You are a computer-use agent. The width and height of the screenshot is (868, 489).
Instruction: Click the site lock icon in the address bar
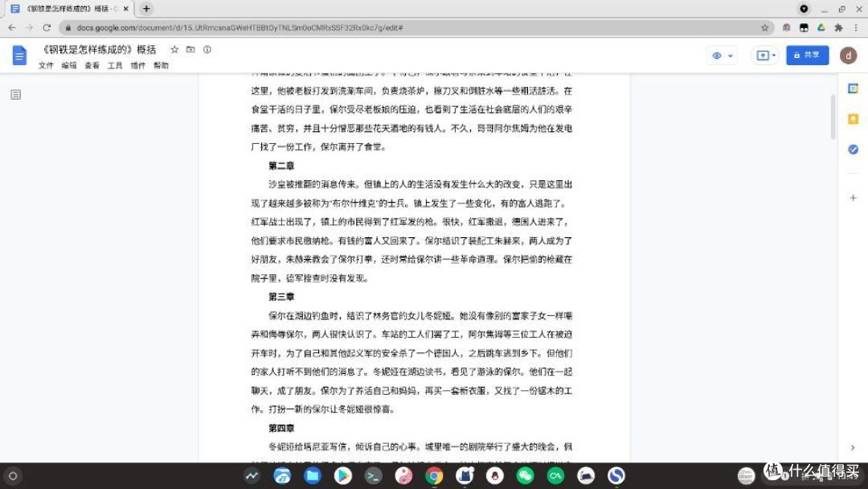click(68, 27)
